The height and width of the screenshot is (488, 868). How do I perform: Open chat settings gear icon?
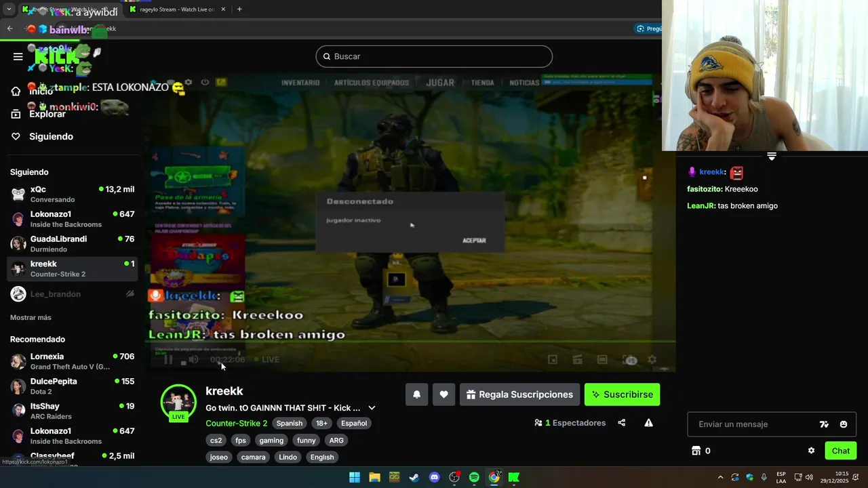click(811, 451)
